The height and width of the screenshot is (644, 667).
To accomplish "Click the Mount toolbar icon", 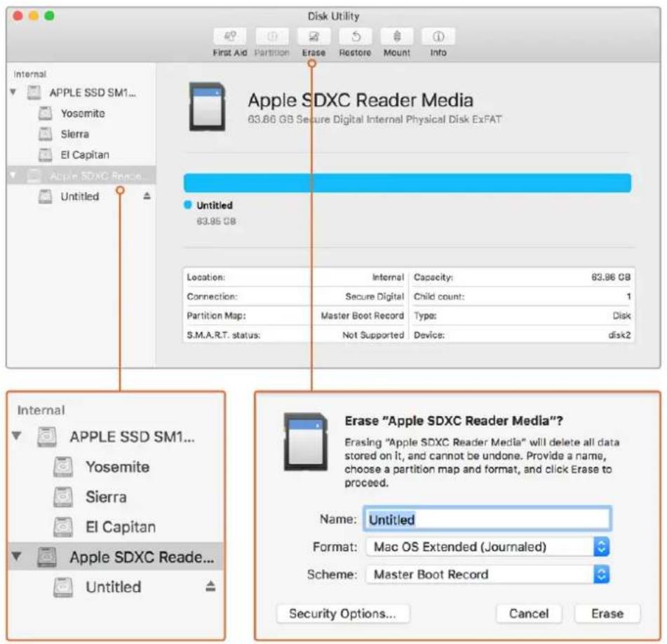I will (x=396, y=36).
